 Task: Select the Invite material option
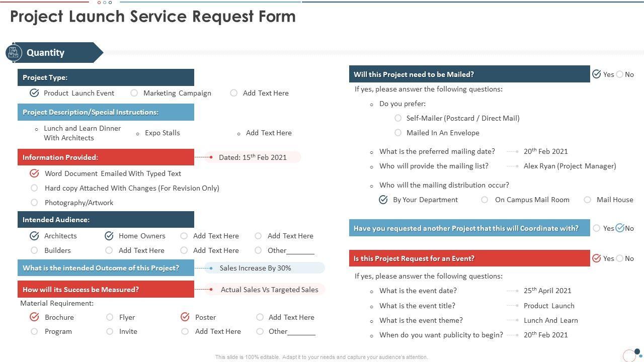pos(110,331)
